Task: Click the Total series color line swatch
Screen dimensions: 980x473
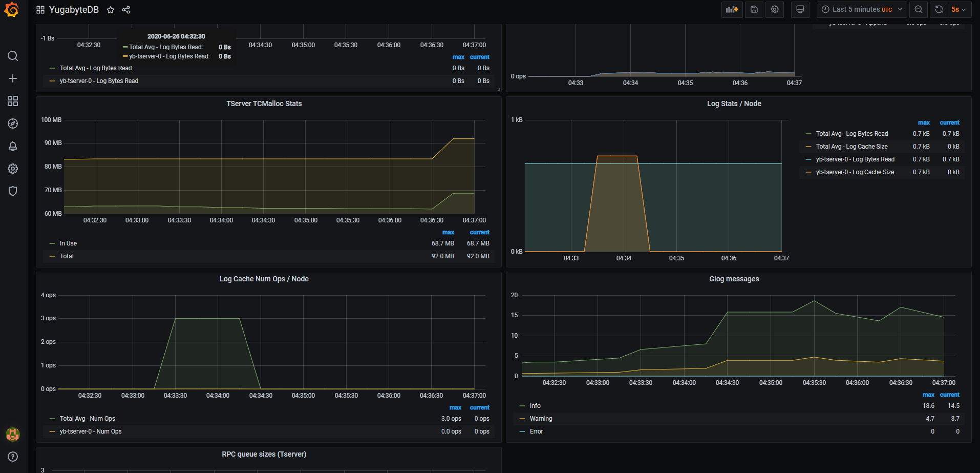Action: click(52, 256)
